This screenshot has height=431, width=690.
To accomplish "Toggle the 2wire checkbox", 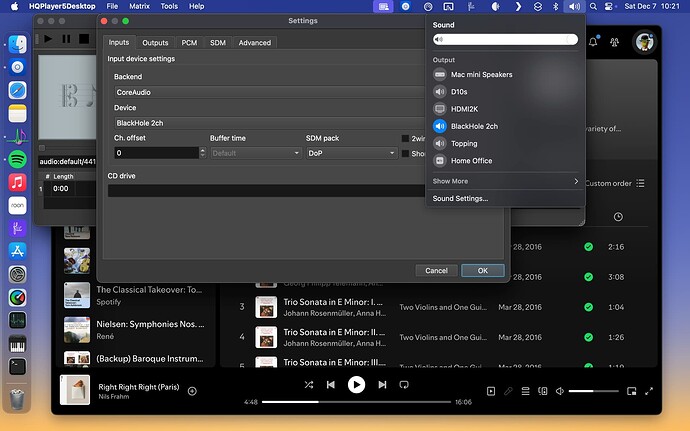I will (x=405, y=138).
